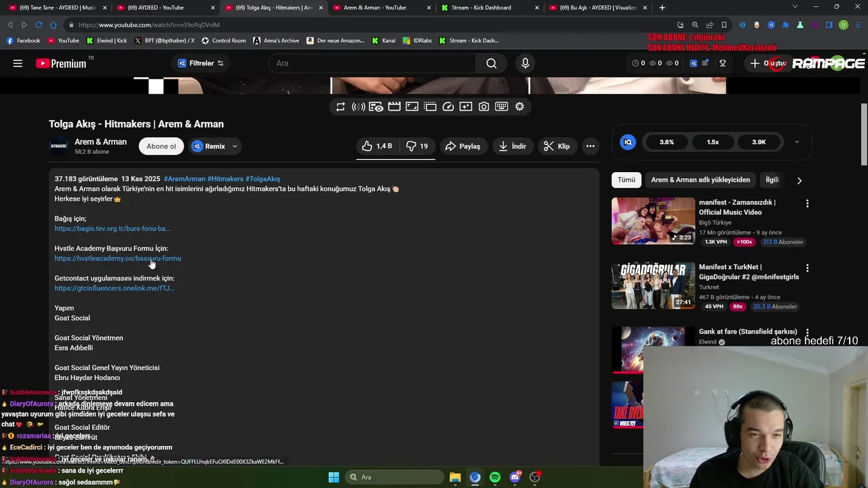This screenshot has height=488, width=868.
Task: Click into the Ara search field
Action: [372, 63]
